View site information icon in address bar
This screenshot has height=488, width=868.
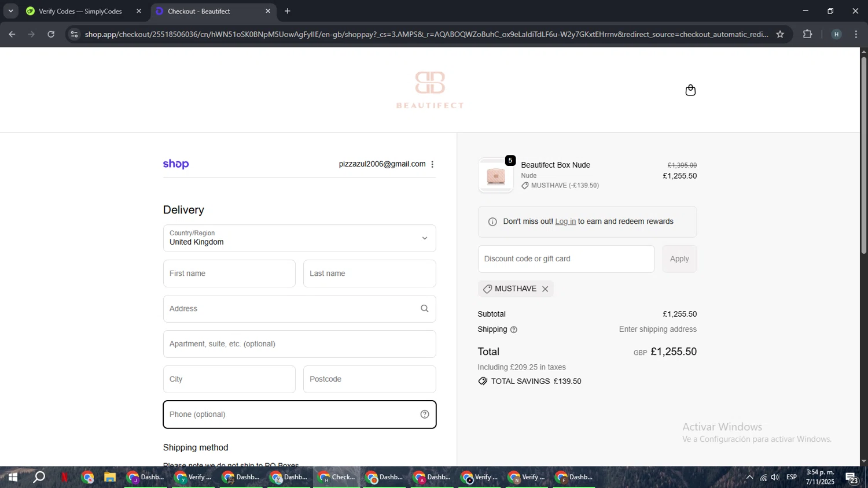(74, 34)
